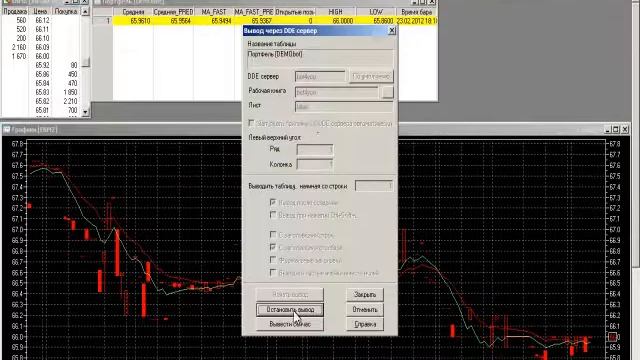Click the 'Покупка' column header
Image resolution: width=640 pixels, height=360 pixels.
coord(66,11)
